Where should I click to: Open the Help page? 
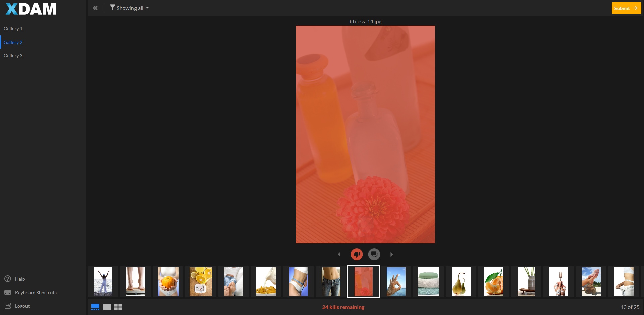click(20, 279)
